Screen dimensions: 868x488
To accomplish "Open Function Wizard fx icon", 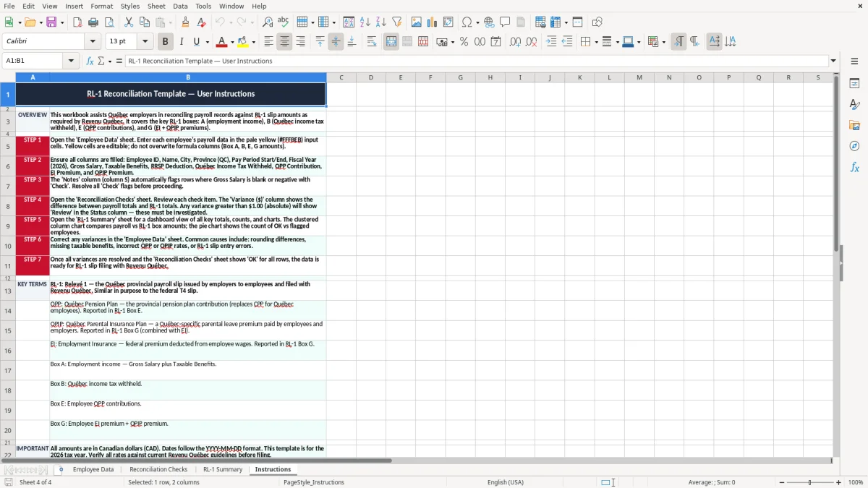I will click(x=90, y=61).
